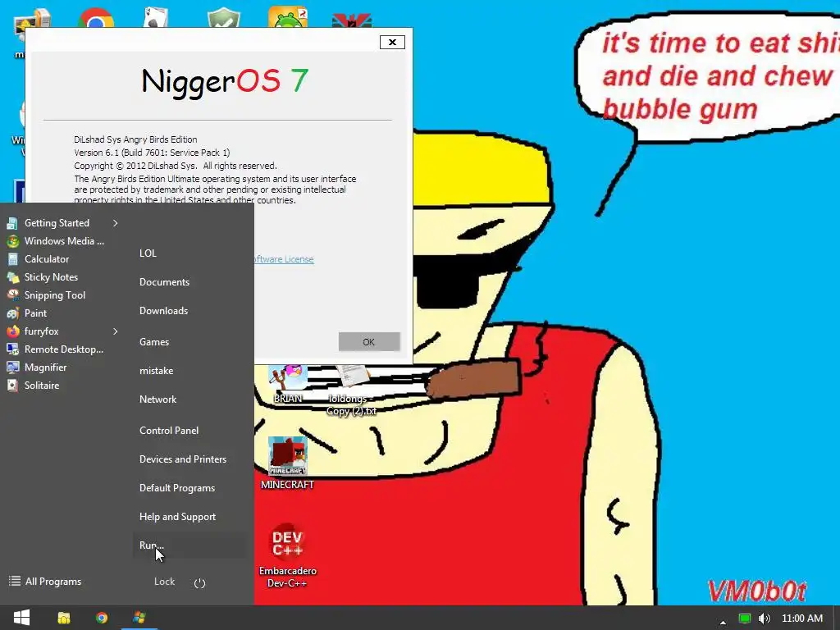The width and height of the screenshot is (840, 630).
Task: Choose the Run... entry
Action: click(189, 546)
